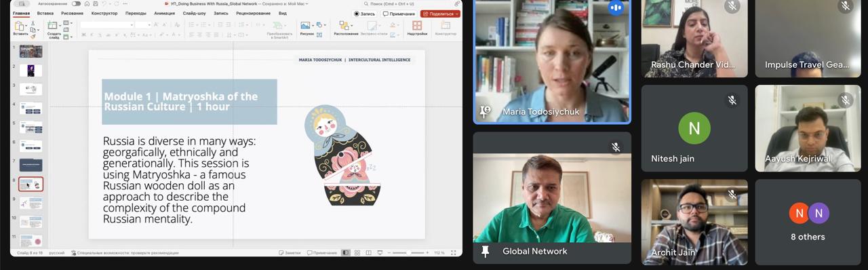Image resolution: width=868 pixels, height=270 pixels.
Task: Open the Вид ribbon tab
Action: point(283,13)
